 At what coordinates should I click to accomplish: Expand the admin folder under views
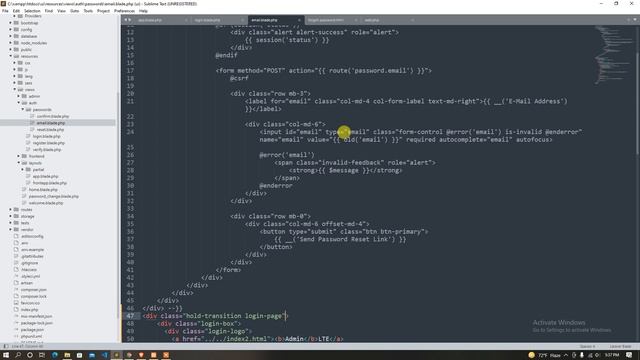point(19,96)
